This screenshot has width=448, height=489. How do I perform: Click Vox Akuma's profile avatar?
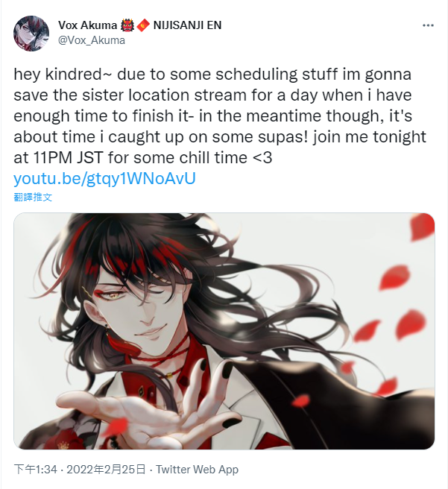coord(31,34)
